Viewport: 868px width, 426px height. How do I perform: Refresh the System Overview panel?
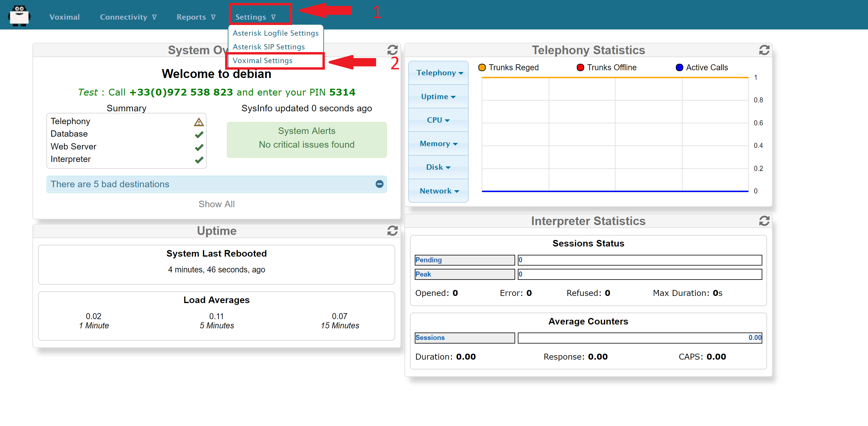(392, 50)
